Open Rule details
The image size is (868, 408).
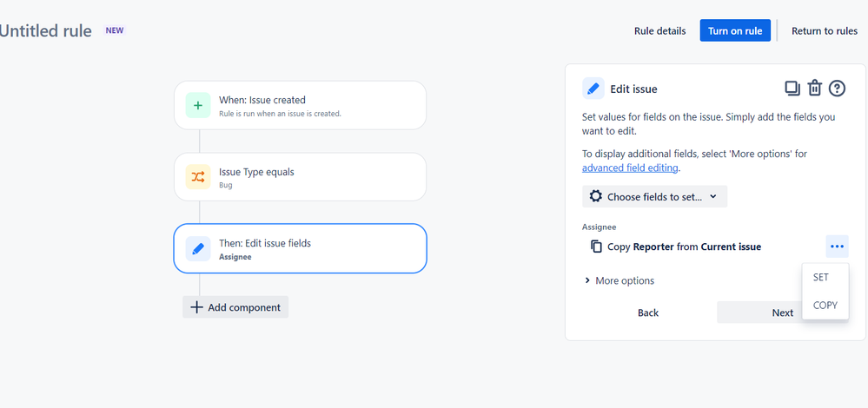pos(659,31)
